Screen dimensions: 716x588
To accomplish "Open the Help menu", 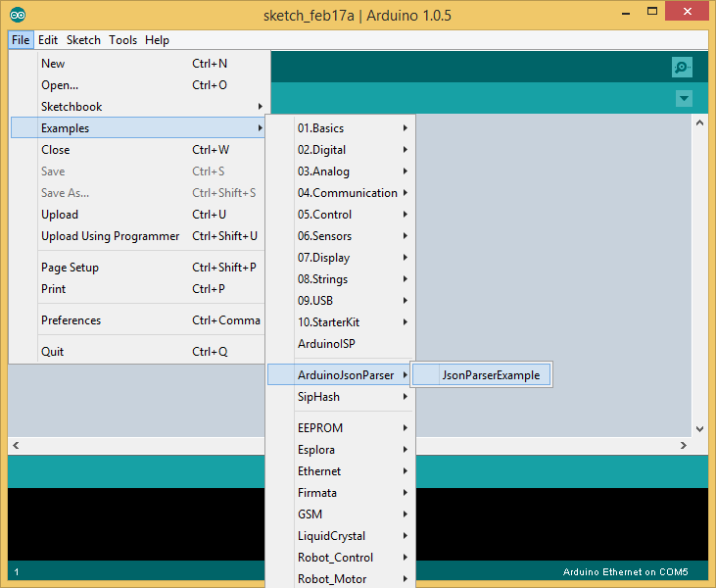I will [157, 40].
